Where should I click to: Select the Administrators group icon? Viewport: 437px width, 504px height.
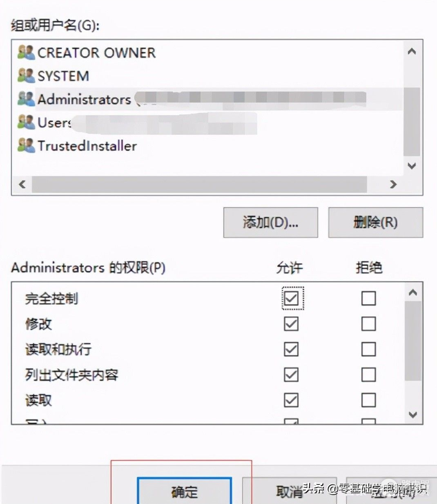click(26, 99)
